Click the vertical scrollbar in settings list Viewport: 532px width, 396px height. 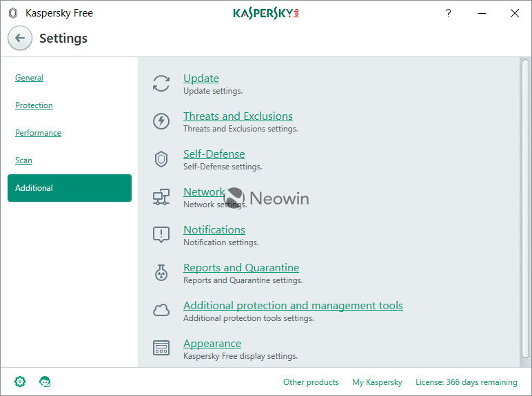pyautogui.click(x=525, y=209)
